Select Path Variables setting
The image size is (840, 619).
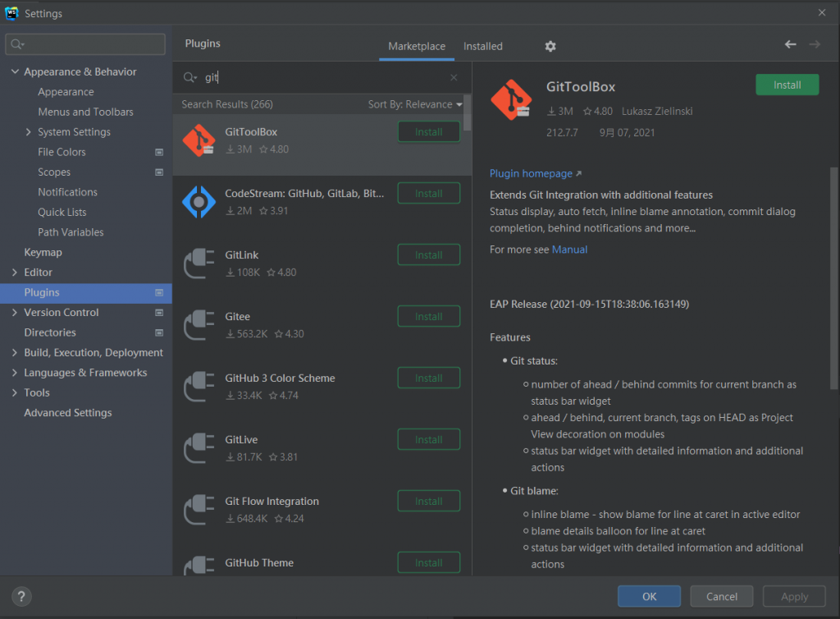(71, 232)
